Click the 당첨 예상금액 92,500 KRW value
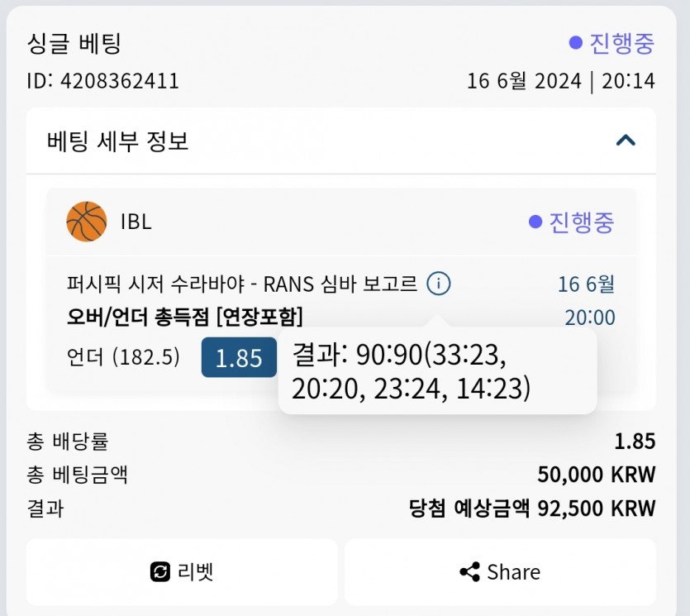This screenshot has width=690, height=616. point(532,508)
